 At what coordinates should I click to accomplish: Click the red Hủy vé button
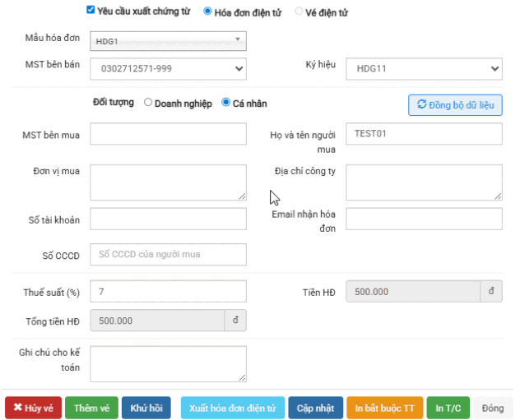coord(33,408)
